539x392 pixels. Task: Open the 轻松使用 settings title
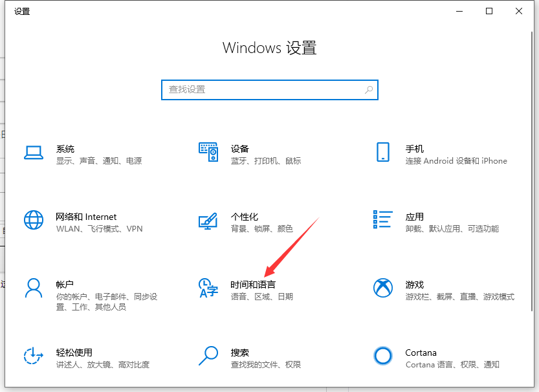click(74, 353)
